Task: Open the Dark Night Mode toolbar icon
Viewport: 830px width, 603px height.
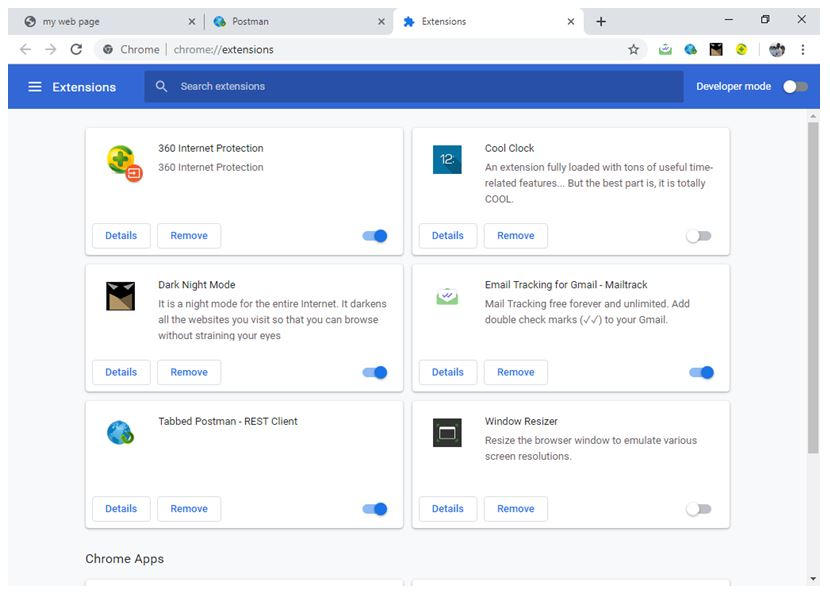Action: (x=716, y=49)
